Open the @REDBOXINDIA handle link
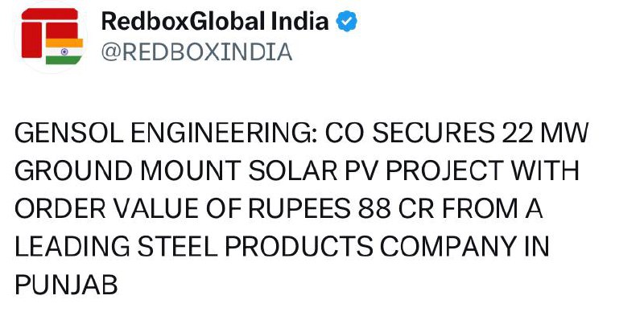 click(x=196, y=52)
